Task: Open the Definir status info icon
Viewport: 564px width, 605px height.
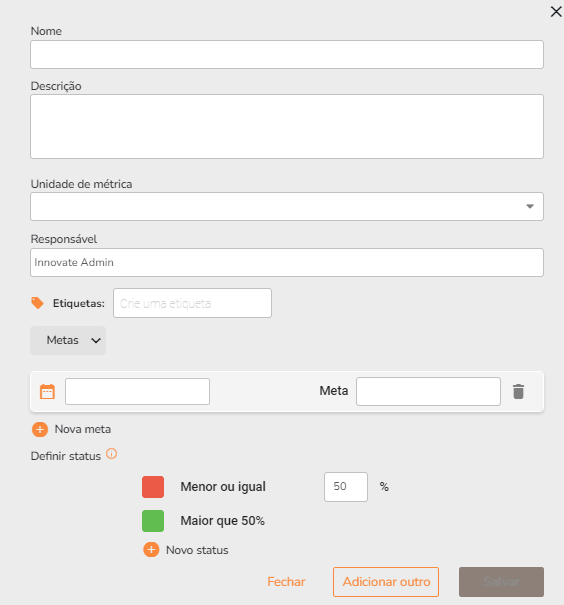Action: (x=111, y=454)
